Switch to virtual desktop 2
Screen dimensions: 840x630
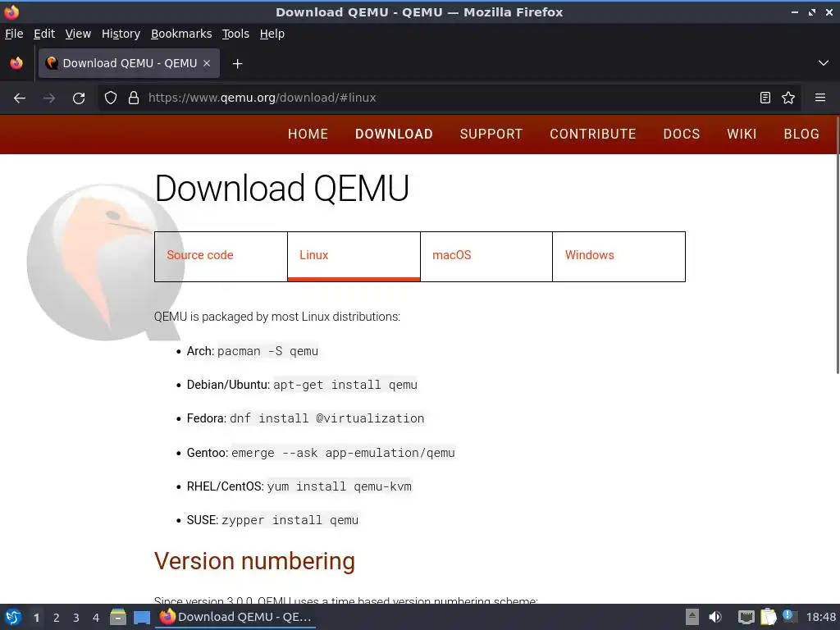coord(57,618)
